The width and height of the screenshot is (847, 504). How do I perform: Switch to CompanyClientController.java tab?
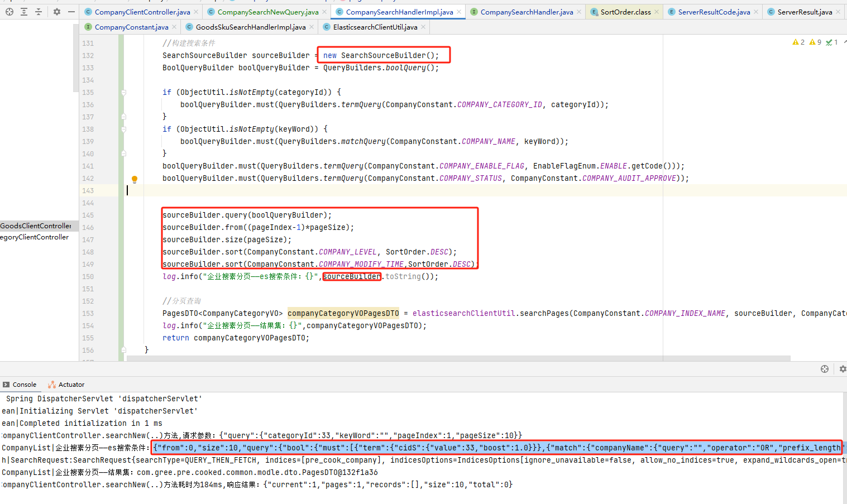pos(142,12)
